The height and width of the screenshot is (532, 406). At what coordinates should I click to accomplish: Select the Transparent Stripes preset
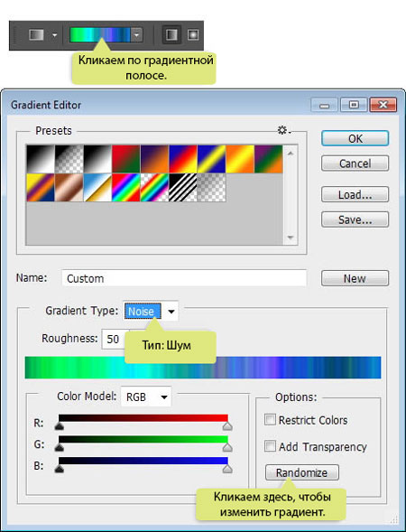(182, 188)
